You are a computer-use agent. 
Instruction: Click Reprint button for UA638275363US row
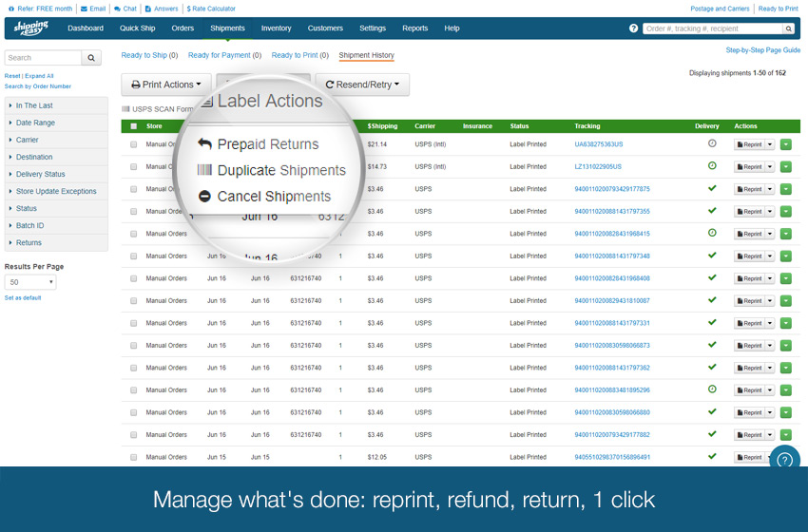pyautogui.click(x=749, y=144)
